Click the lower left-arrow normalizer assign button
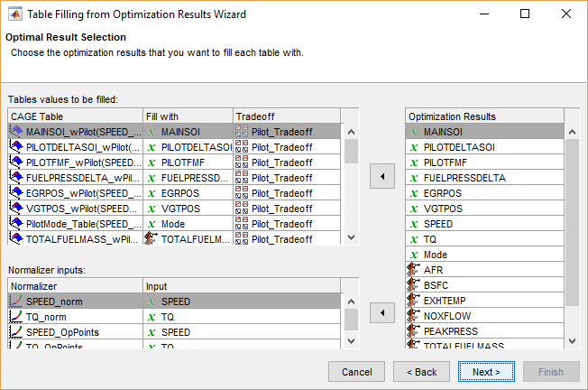 [382, 313]
